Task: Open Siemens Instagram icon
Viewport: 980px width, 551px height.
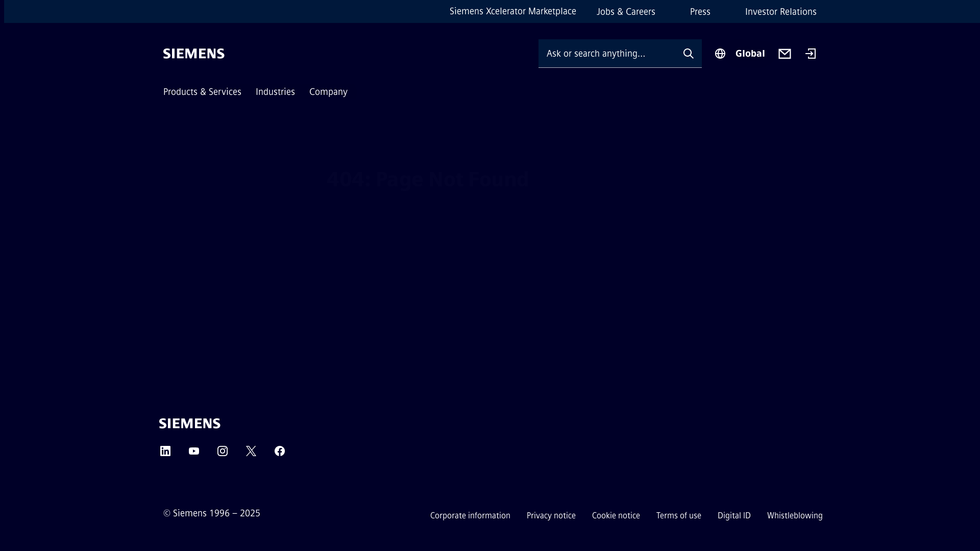Action: (223, 451)
